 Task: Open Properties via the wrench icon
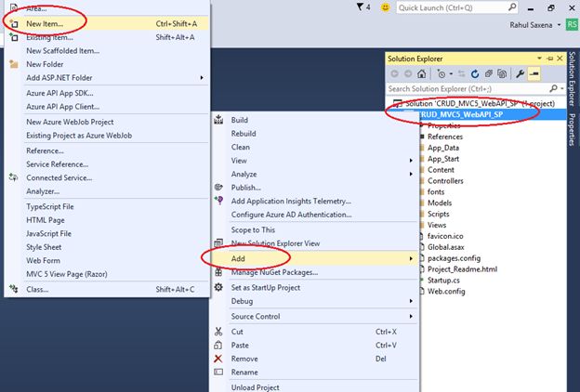tap(521, 74)
